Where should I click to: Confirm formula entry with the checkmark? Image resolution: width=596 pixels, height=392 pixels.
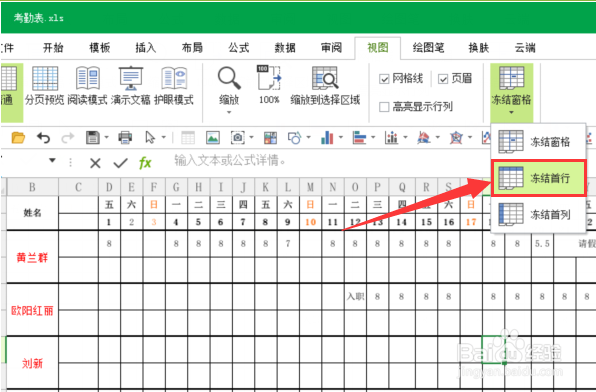click(x=120, y=163)
